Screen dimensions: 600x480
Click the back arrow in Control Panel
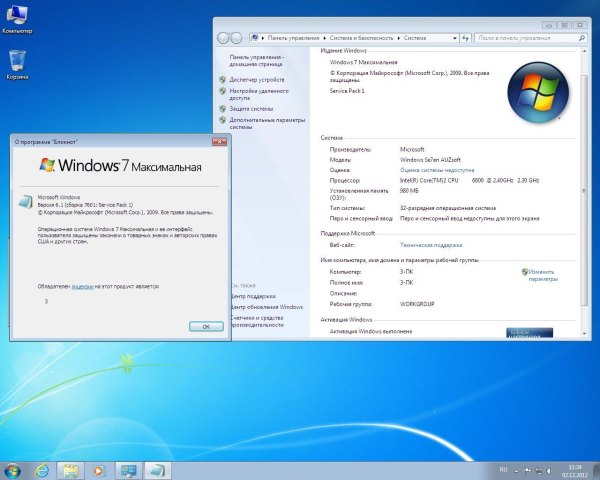(x=225, y=37)
